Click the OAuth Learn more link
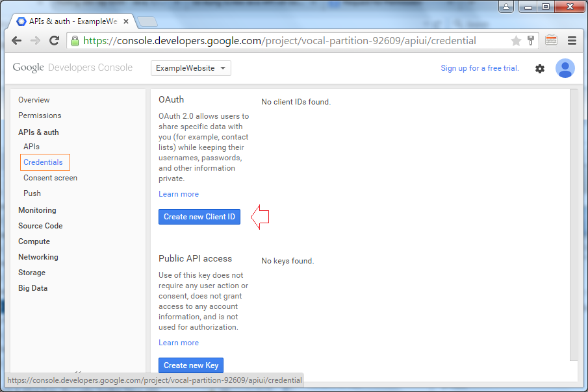 click(x=179, y=194)
